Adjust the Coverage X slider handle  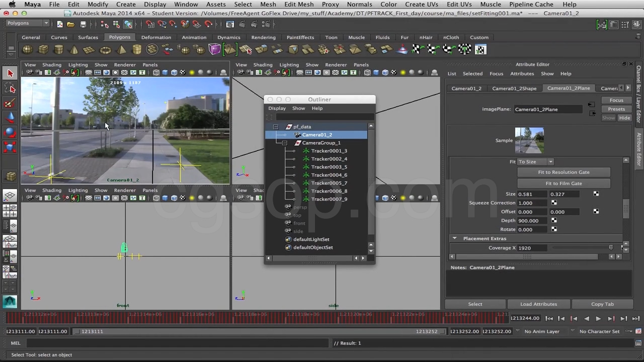611,248
